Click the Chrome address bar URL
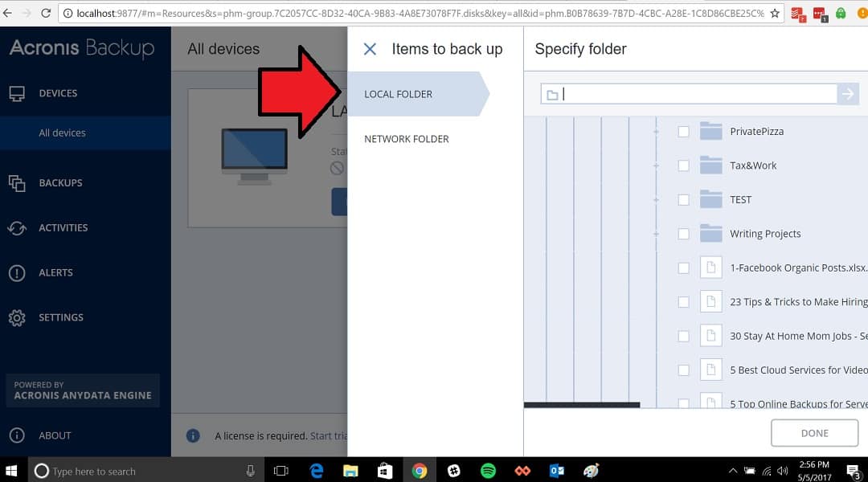The height and width of the screenshot is (482, 868). (420, 14)
